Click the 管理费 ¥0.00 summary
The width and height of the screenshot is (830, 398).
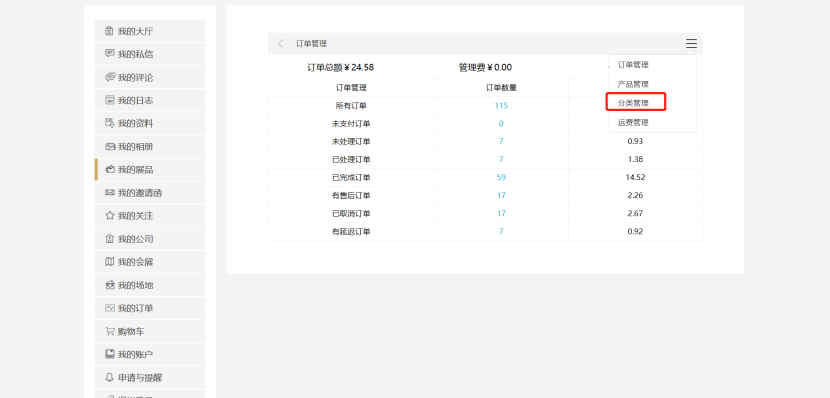click(485, 67)
